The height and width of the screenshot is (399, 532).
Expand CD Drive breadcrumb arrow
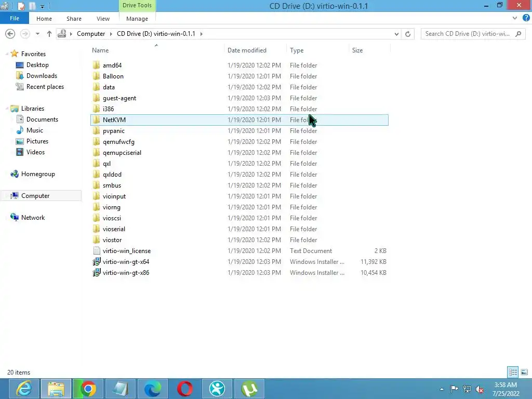pyautogui.click(x=201, y=34)
